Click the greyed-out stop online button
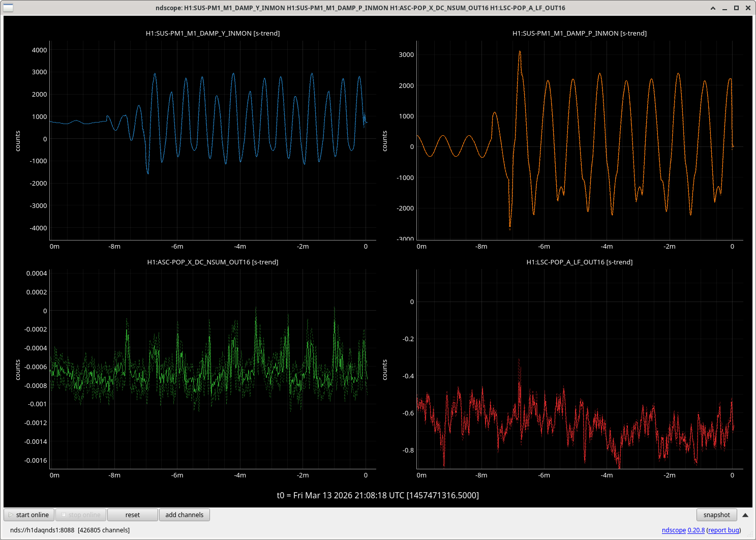 click(81, 515)
